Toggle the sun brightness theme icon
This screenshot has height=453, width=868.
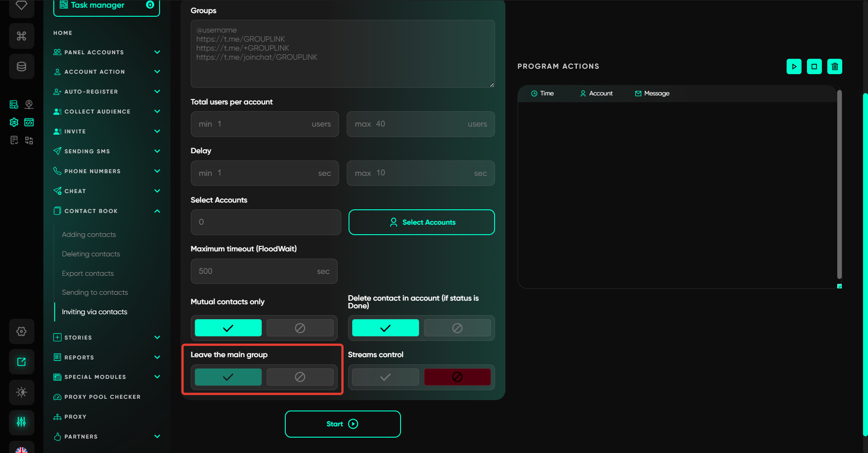pyautogui.click(x=21, y=392)
